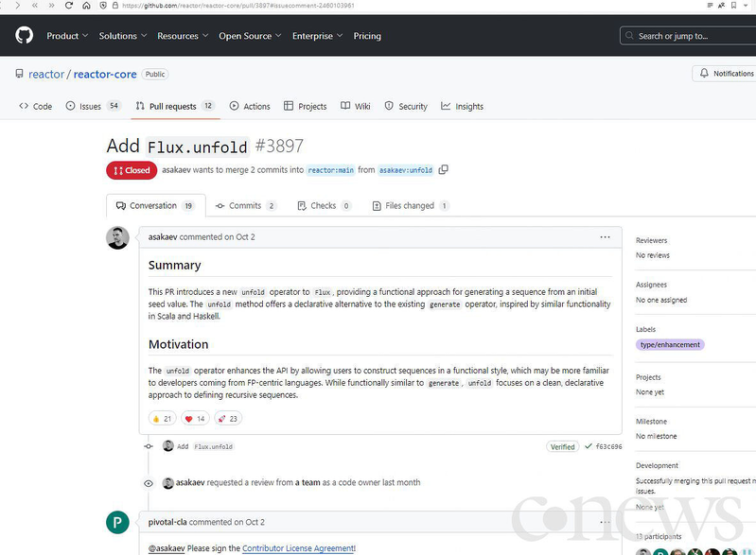This screenshot has width=756, height=555.
Task: Open the Security tab
Action: pos(406,106)
